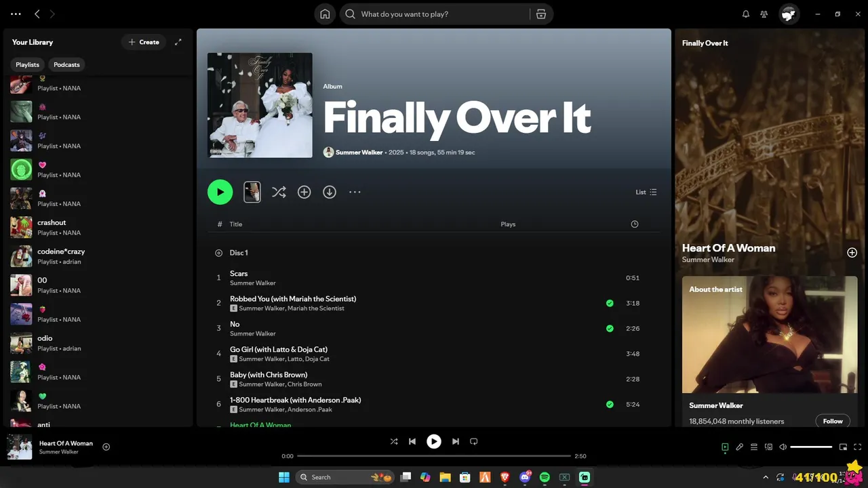This screenshot has height=488, width=868.
Task: Open album preview thumbnail beside play button
Action: [x=252, y=192]
